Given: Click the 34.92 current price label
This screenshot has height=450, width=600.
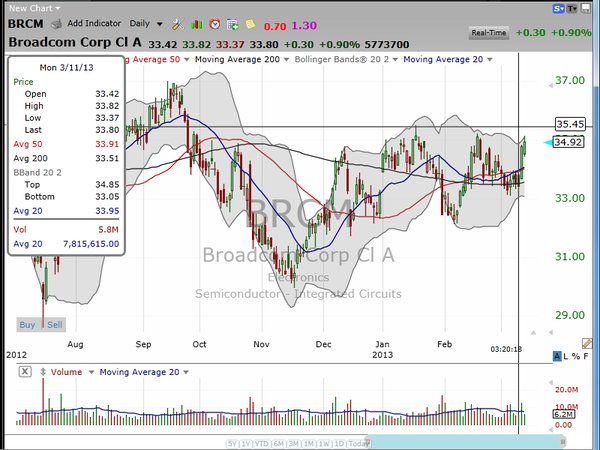Looking at the screenshot, I should 569,142.
